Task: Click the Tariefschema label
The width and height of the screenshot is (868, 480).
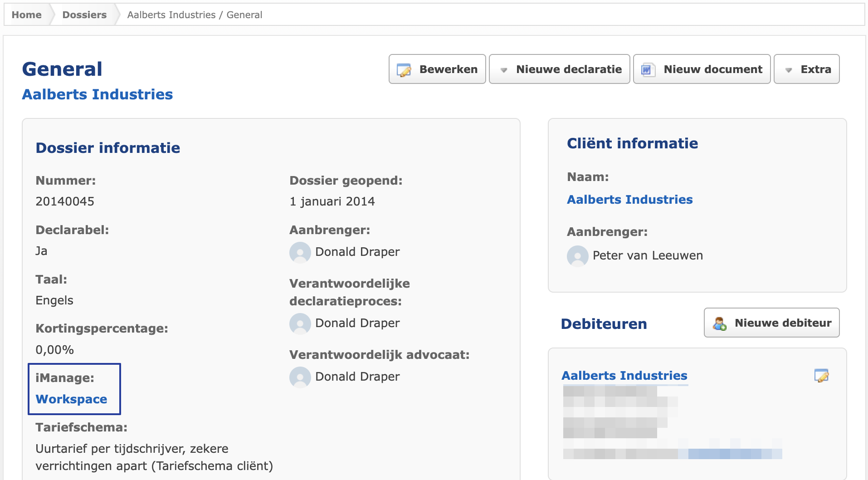Action: pos(81,427)
